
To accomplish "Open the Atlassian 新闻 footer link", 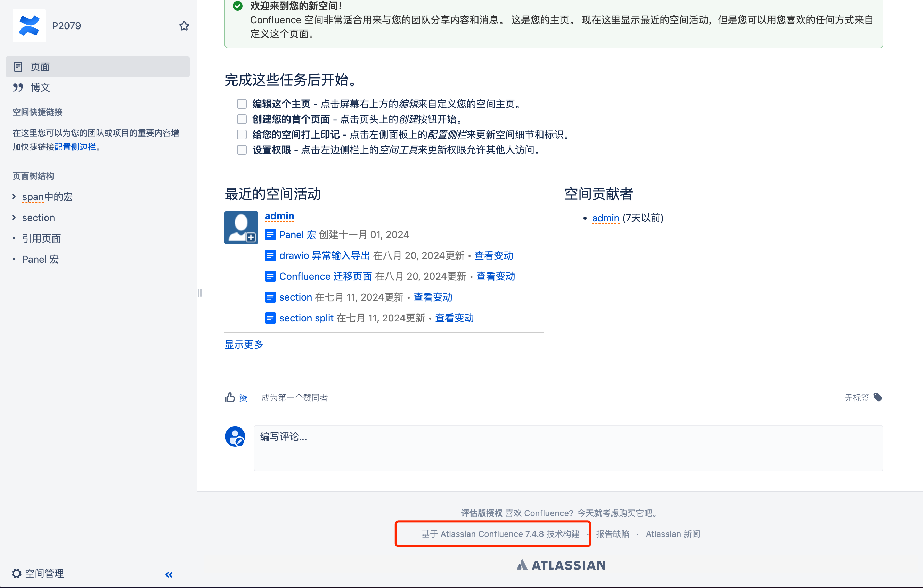I will (x=673, y=534).
